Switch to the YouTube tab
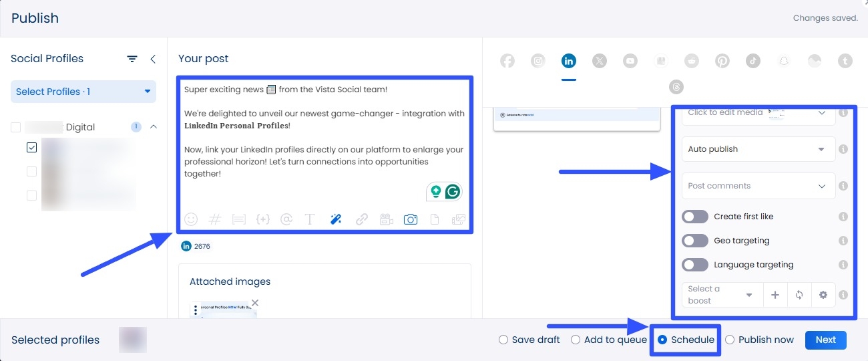This screenshot has height=361, width=868. (630, 61)
